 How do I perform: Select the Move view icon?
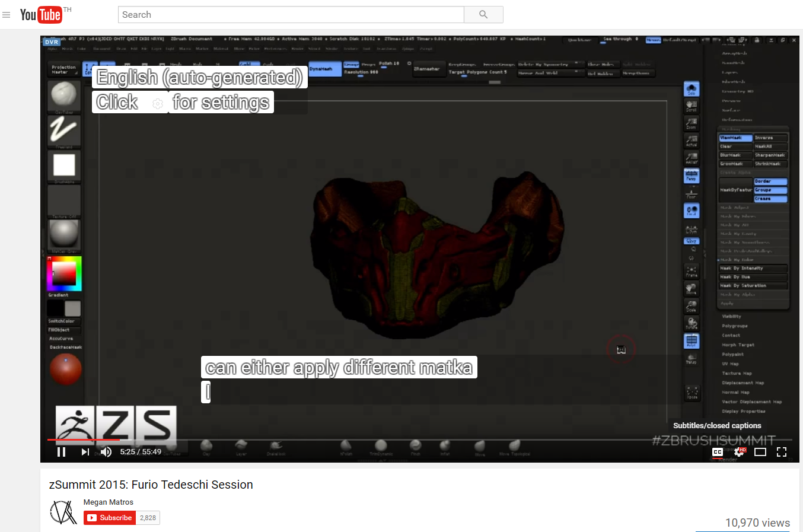click(x=692, y=289)
